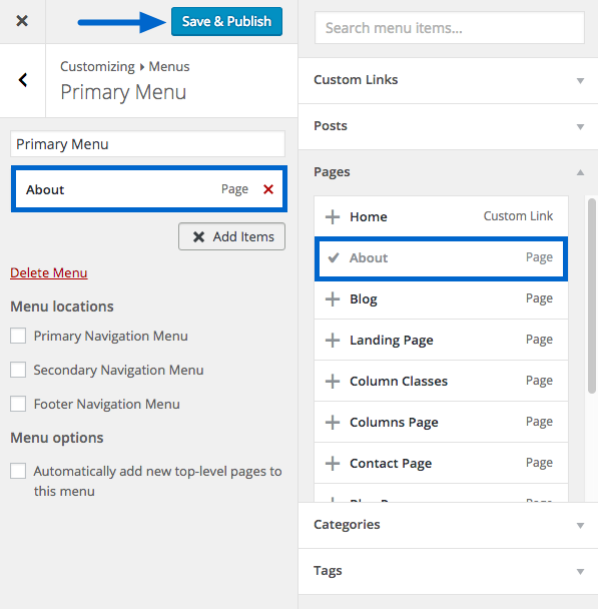Go back using the left chevron arrow
Viewport: 600px width, 609px height.
pyautogui.click(x=23, y=80)
